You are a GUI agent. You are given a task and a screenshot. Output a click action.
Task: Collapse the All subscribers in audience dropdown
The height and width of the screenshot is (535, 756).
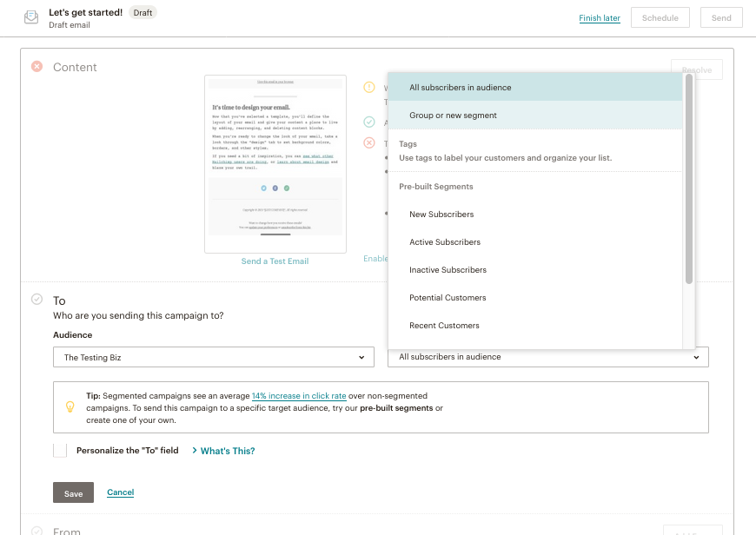548,357
